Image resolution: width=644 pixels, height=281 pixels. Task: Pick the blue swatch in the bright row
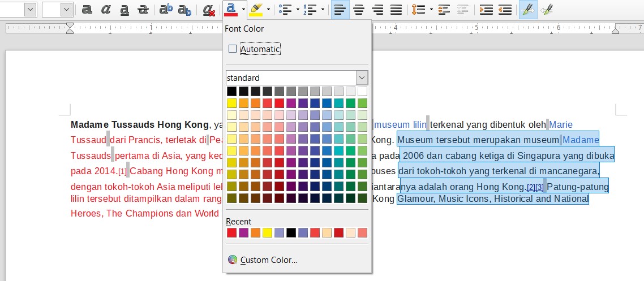pos(327,103)
